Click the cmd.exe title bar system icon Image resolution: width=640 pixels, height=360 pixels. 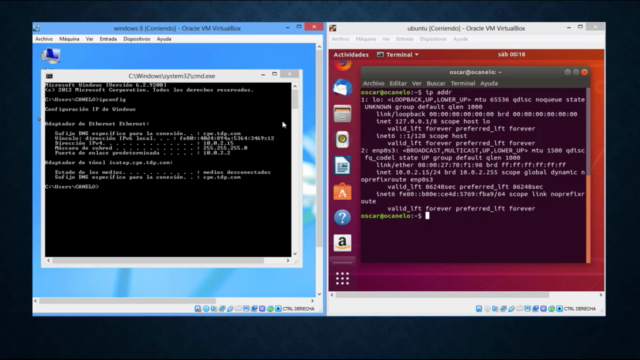click(49, 76)
